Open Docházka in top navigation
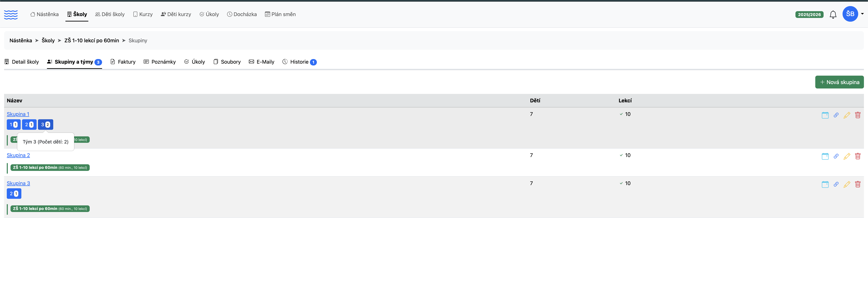The image size is (868, 291). click(242, 14)
